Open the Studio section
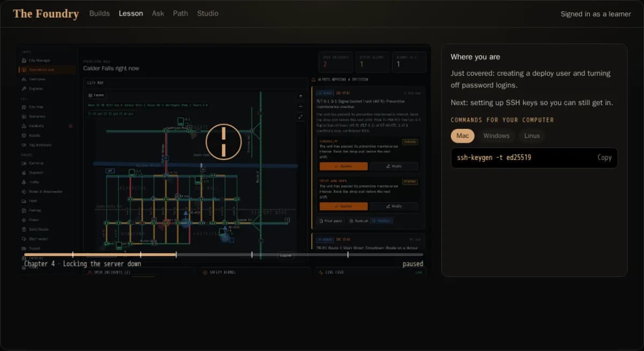 point(208,13)
